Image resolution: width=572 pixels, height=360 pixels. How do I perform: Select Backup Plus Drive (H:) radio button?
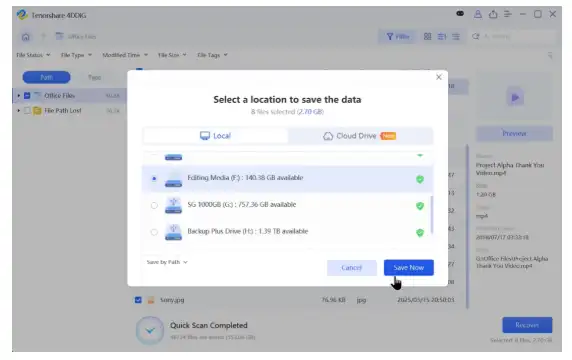click(154, 232)
